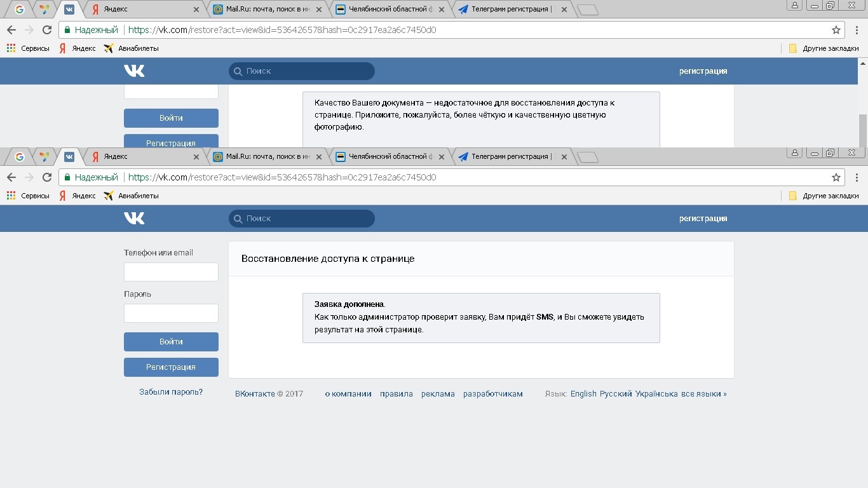The height and width of the screenshot is (488, 868).
Task: Open Авиабилеты bookmark in the lower window
Action: pyautogui.click(x=131, y=196)
